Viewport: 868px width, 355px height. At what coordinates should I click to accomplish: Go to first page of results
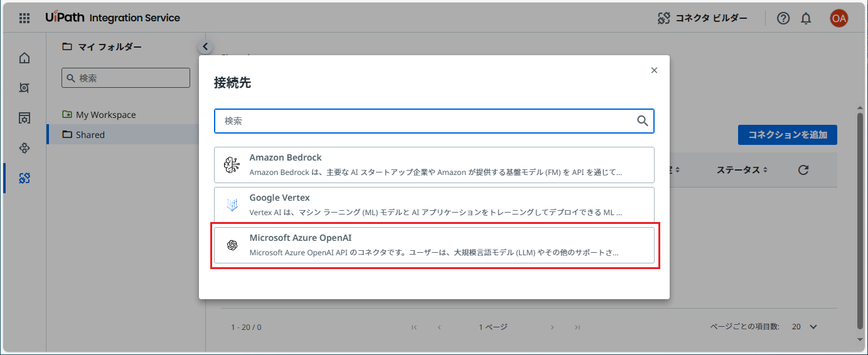[414, 327]
